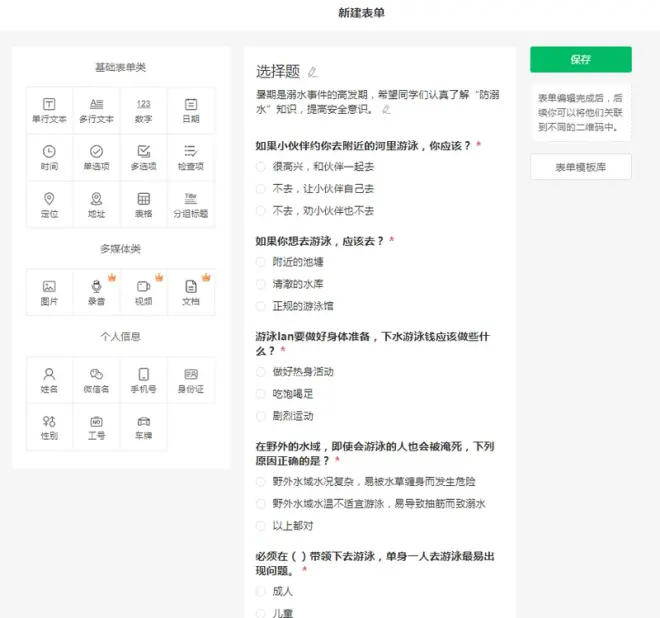Insert the 数字 number field
This screenshot has width=660, height=618.
[144, 110]
